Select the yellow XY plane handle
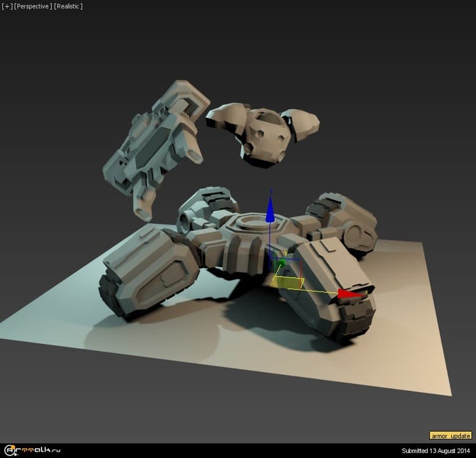This screenshot has height=458, width=476. tap(288, 282)
